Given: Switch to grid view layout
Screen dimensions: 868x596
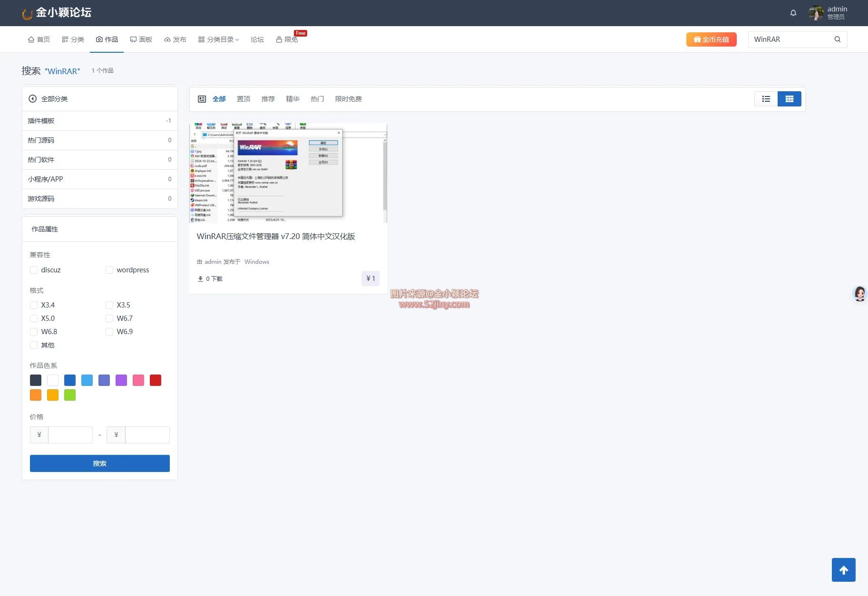Looking at the screenshot, I should click(790, 98).
